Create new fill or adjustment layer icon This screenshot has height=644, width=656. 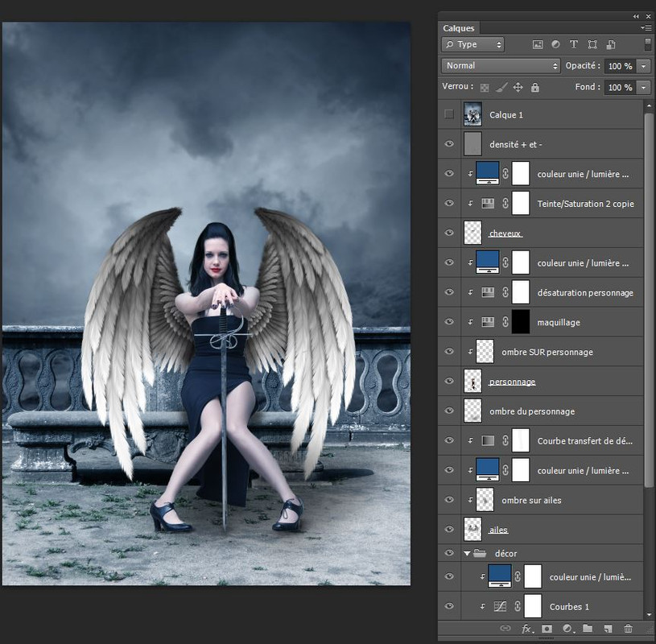click(x=567, y=629)
